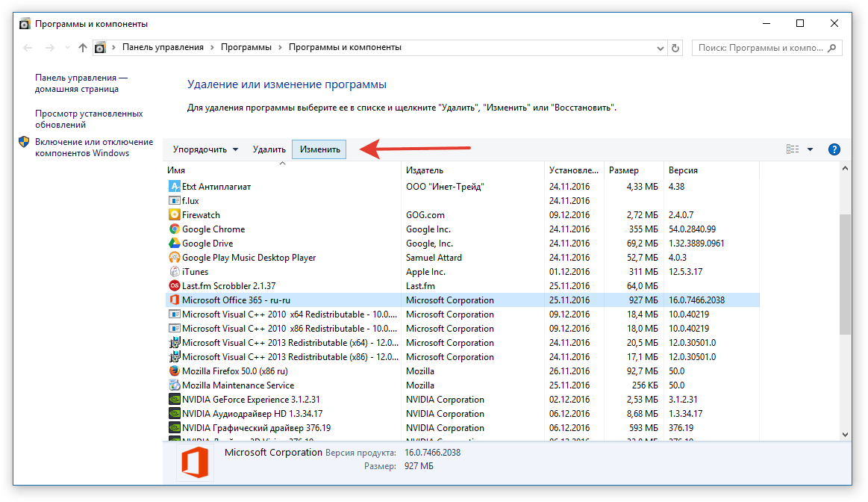Open the view options dropdown arrow
The width and height of the screenshot is (868, 502).
click(x=811, y=149)
